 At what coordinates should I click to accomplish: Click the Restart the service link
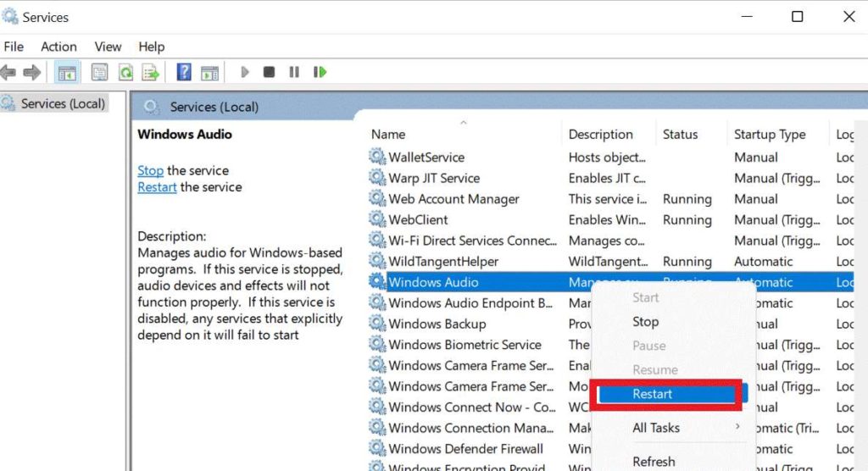tap(157, 187)
